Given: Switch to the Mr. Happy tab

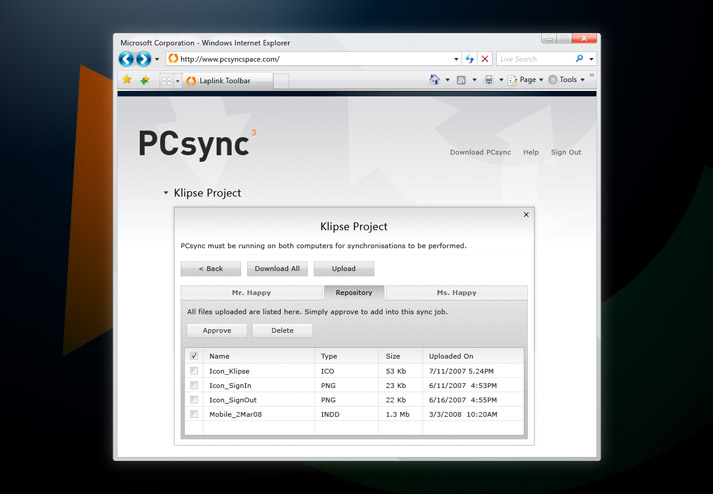Looking at the screenshot, I should click(x=251, y=293).
